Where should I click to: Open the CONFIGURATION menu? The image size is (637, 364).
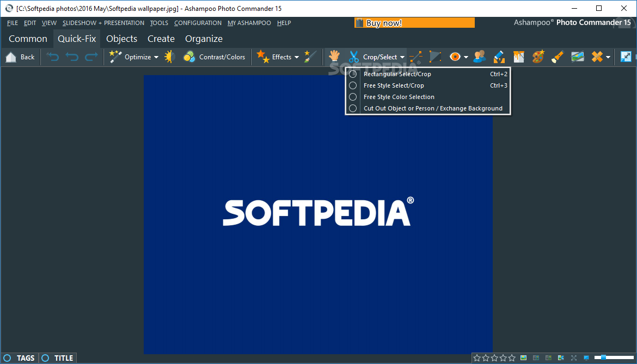[x=198, y=23]
